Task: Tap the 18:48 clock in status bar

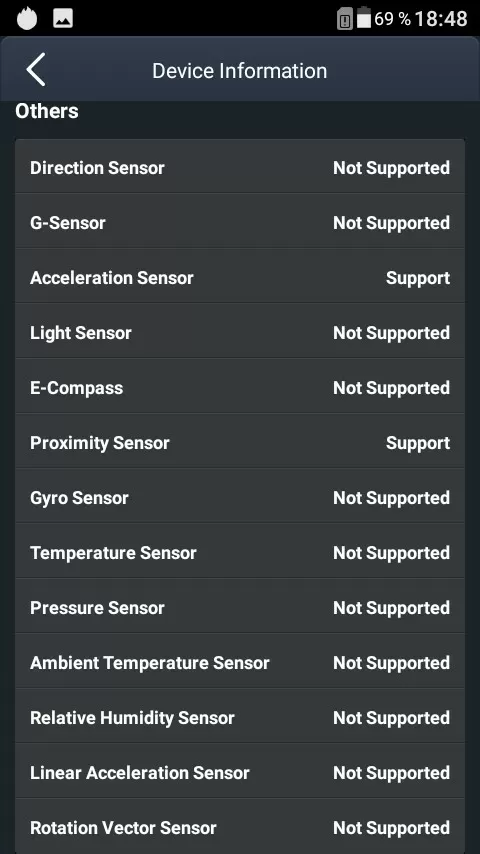Action: pos(441,19)
